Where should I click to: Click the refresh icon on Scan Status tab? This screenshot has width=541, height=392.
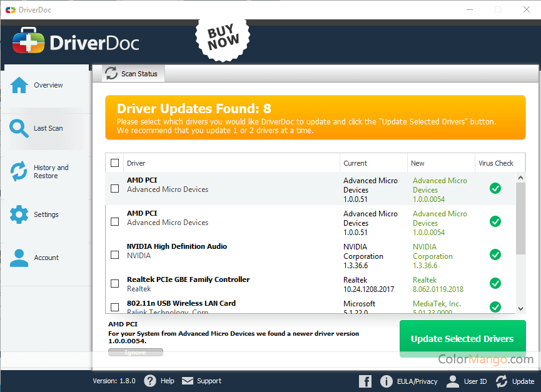[x=111, y=73]
